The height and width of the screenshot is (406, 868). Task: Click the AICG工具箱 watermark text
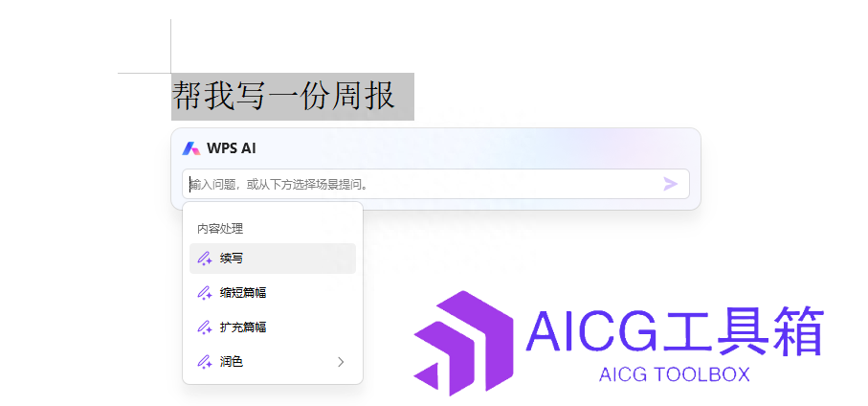point(675,332)
